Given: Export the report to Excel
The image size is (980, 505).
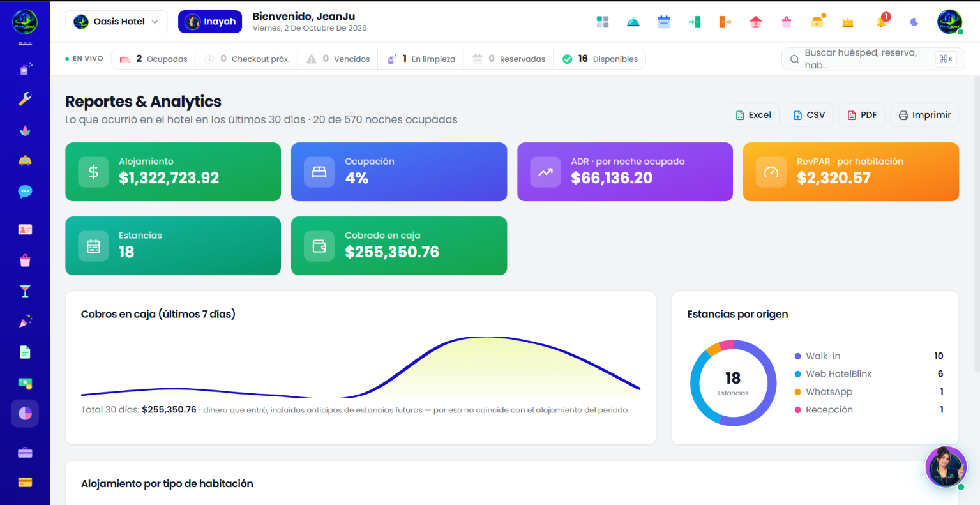Looking at the screenshot, I should [753, 115].
